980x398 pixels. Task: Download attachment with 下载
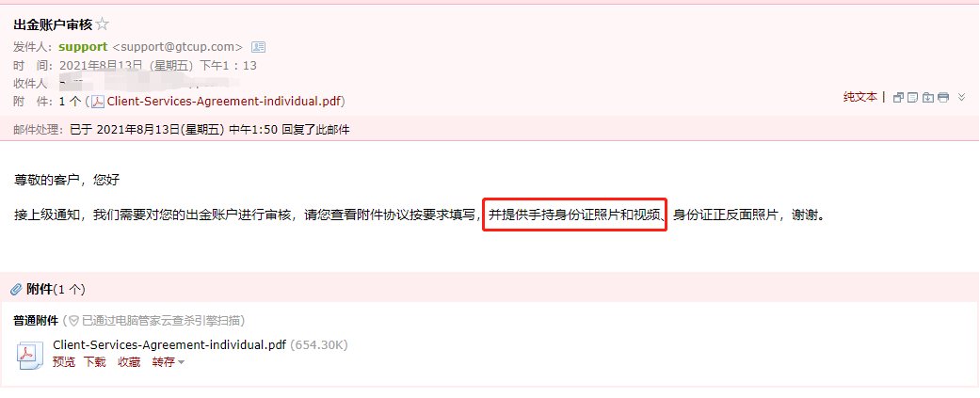tap(95, 361)
